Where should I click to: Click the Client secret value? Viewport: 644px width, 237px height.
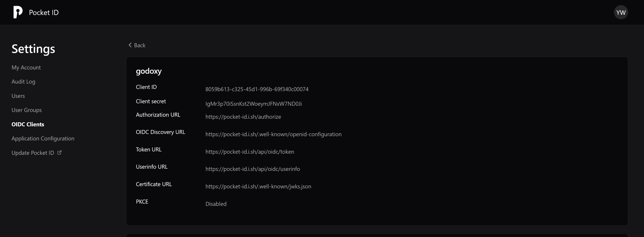pyautogui.click(x=254, y=103)
